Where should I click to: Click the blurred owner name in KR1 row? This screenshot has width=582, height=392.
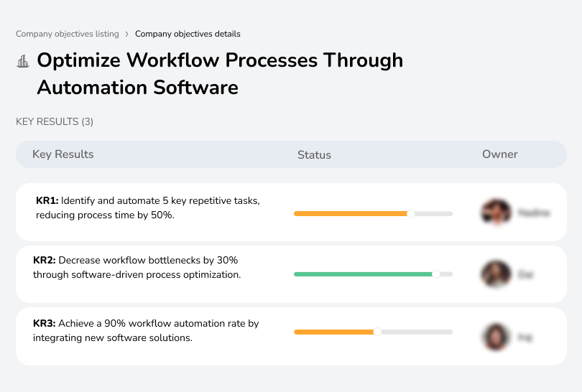534,213
